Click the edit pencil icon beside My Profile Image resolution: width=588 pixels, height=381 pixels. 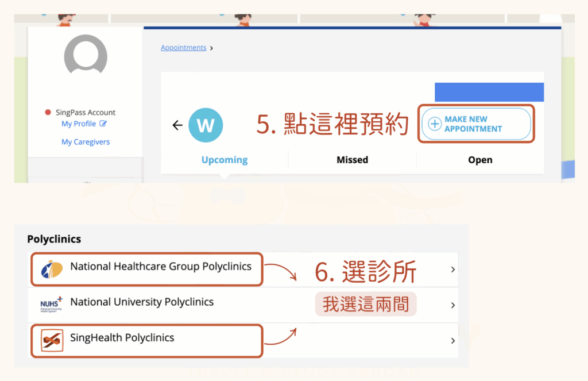[x=103, y=124]
